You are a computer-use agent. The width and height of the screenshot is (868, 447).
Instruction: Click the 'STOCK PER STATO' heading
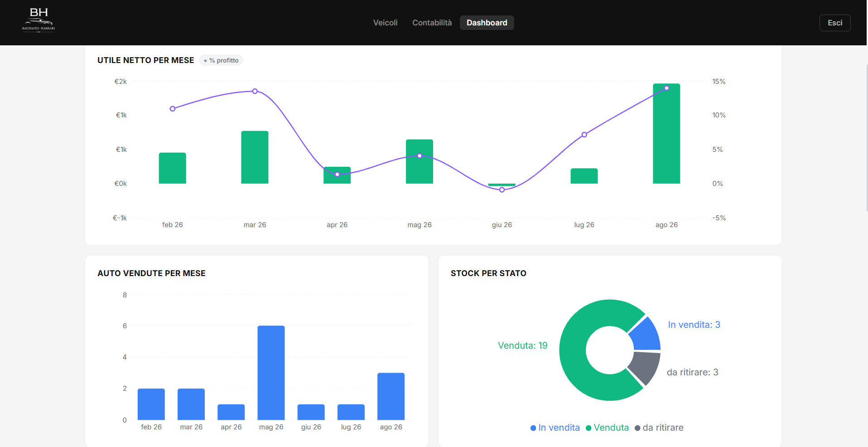coord(488,273)
